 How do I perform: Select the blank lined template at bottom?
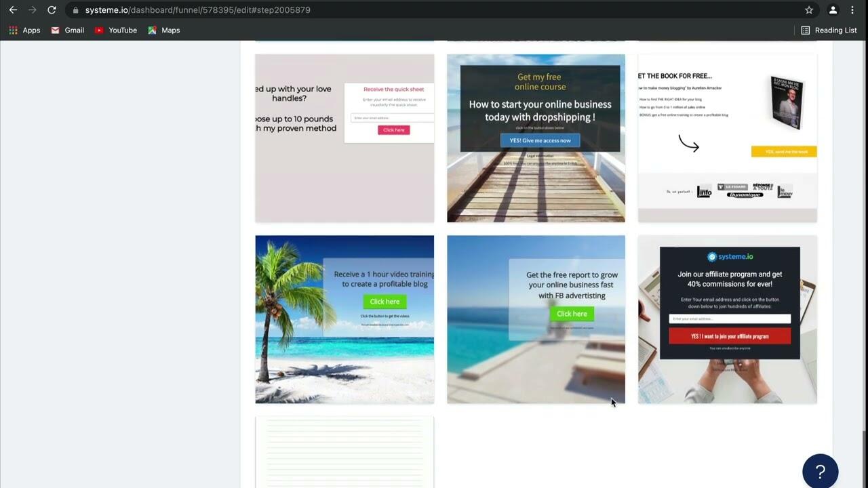pyautogui.click(x=344, y=452)
